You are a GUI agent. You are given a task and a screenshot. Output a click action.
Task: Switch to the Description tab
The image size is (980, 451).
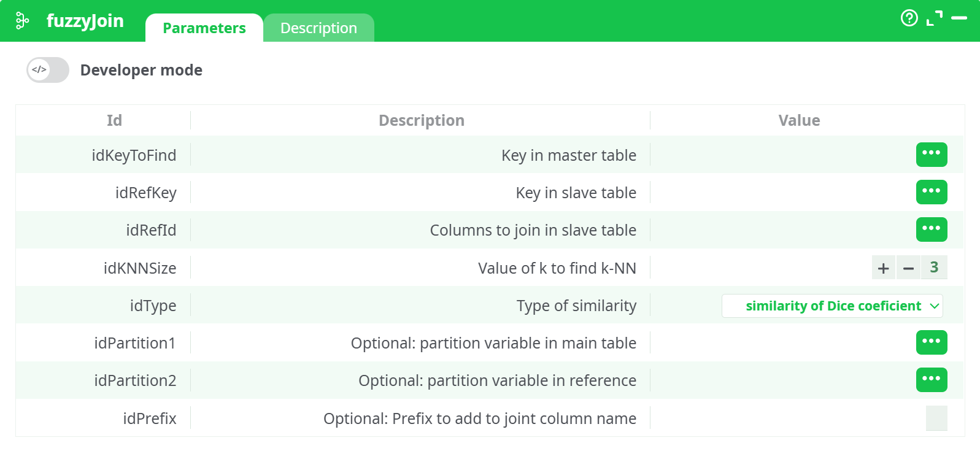[x=318, y=28]
